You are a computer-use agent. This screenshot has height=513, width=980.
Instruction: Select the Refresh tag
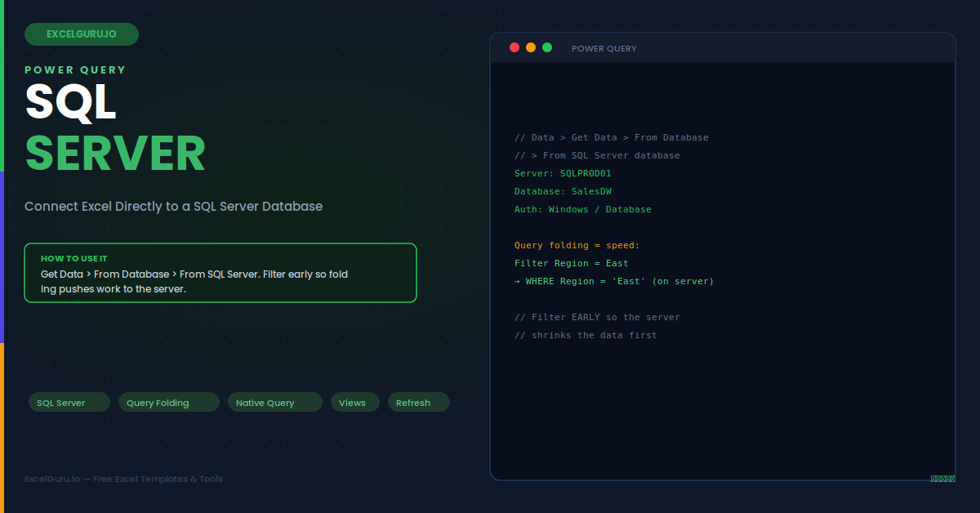419,402
